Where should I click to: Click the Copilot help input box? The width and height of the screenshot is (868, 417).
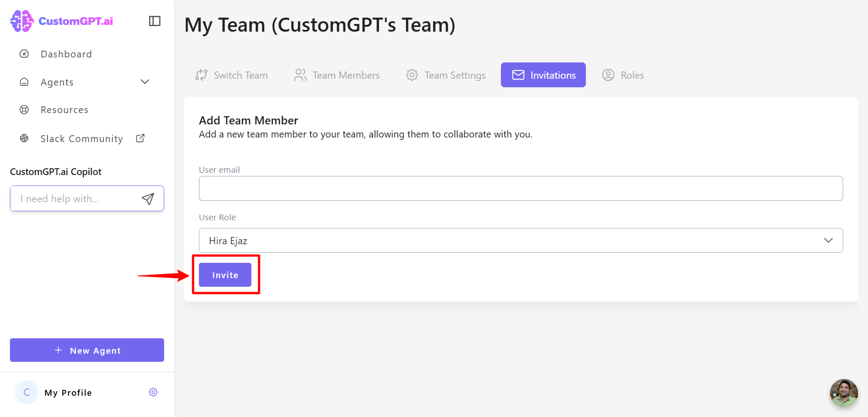click(x=87, y=198)
